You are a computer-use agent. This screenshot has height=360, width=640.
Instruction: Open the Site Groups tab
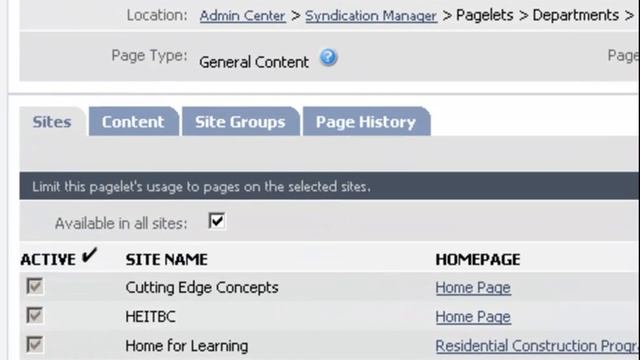click(240, 122)
